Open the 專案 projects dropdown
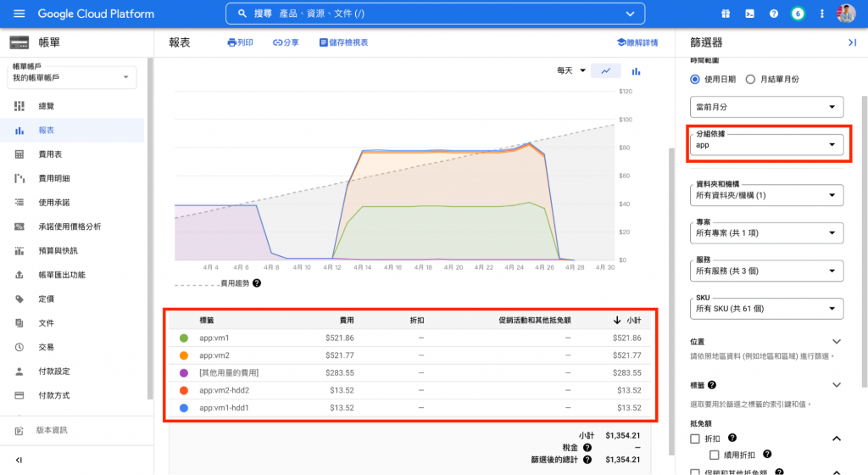Screen dimensions: 868x475 click(x=766, y=232)
